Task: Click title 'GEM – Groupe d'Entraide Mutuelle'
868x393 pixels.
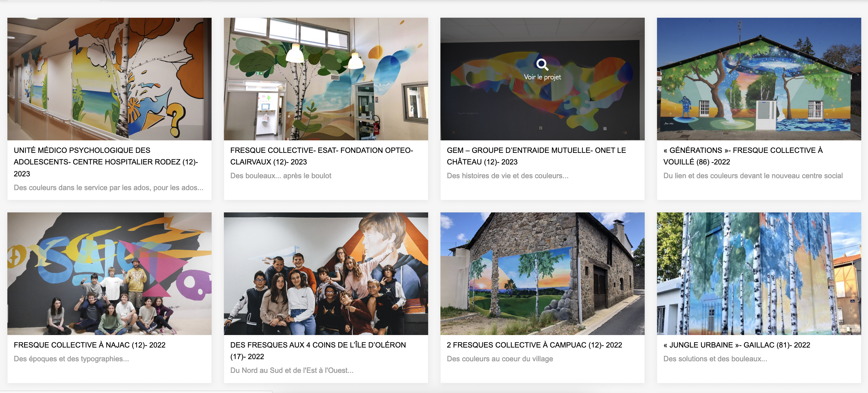Action: tap(536, 156)
